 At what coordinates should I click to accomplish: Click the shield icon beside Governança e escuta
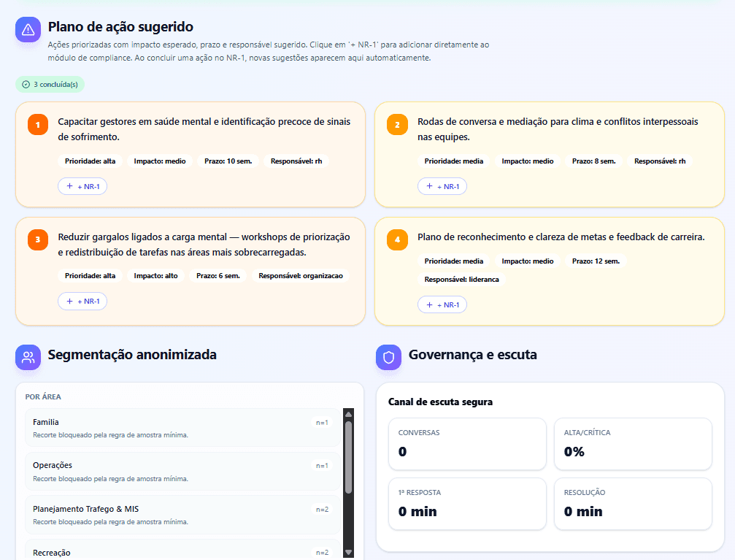point(388,357)
